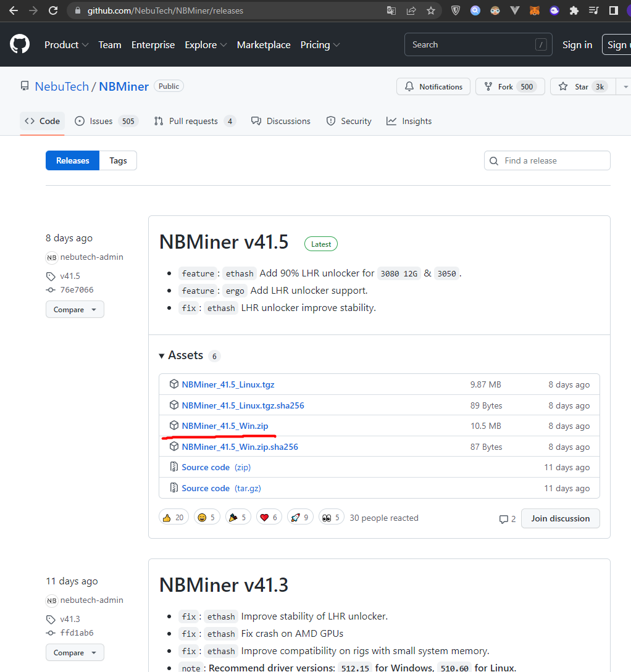Click the browser forward arrow
Screen dimensions: 631x672
pyautogui.click(x=33, y=10)
